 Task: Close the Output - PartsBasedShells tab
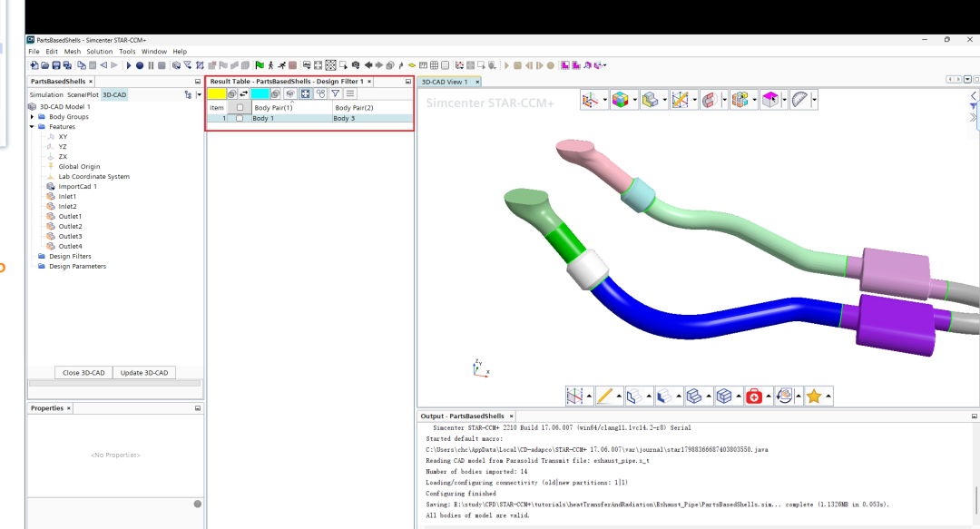[511, 416]
